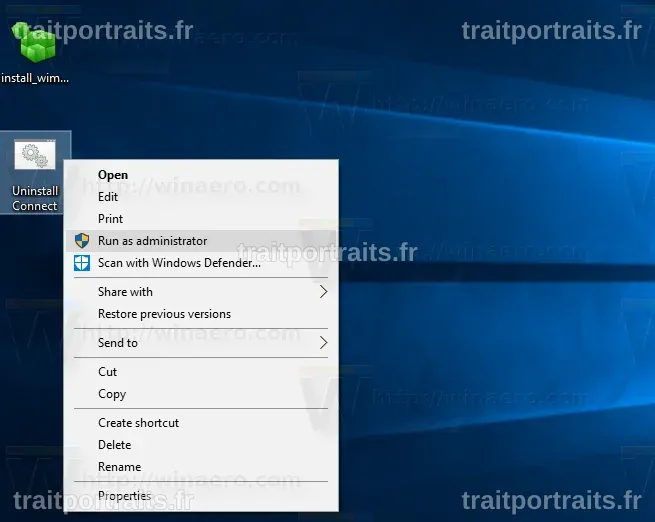Click the install_wim... file label

(x=35, y=78)
